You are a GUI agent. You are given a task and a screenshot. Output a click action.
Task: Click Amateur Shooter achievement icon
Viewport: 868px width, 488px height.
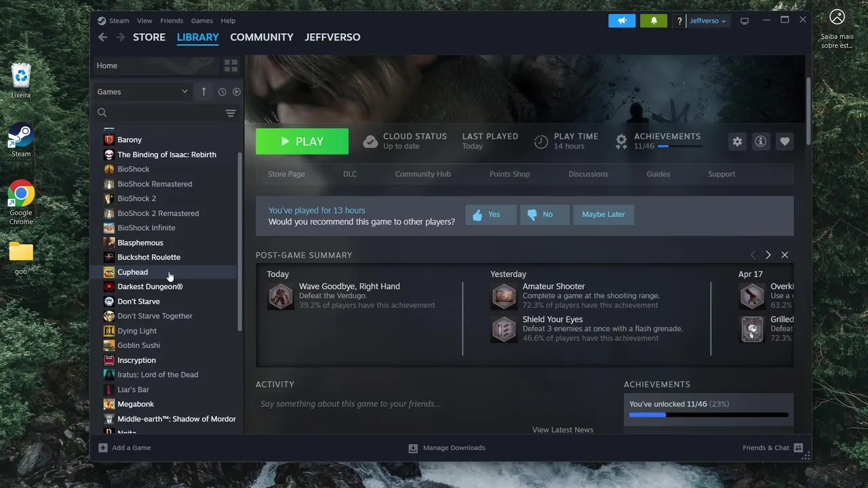pyautogui.click(x=504, y=296)
